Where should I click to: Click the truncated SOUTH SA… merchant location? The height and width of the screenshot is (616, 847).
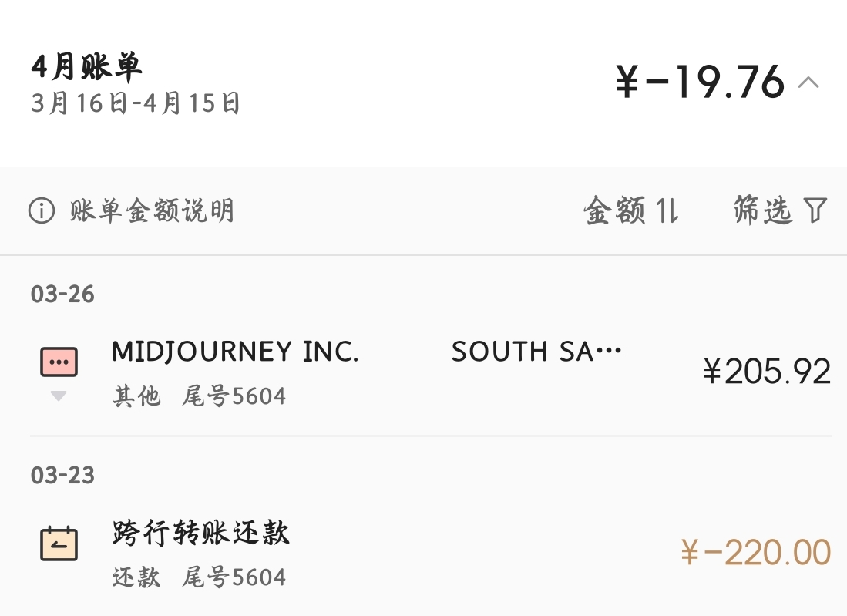(x=536, y=352)
